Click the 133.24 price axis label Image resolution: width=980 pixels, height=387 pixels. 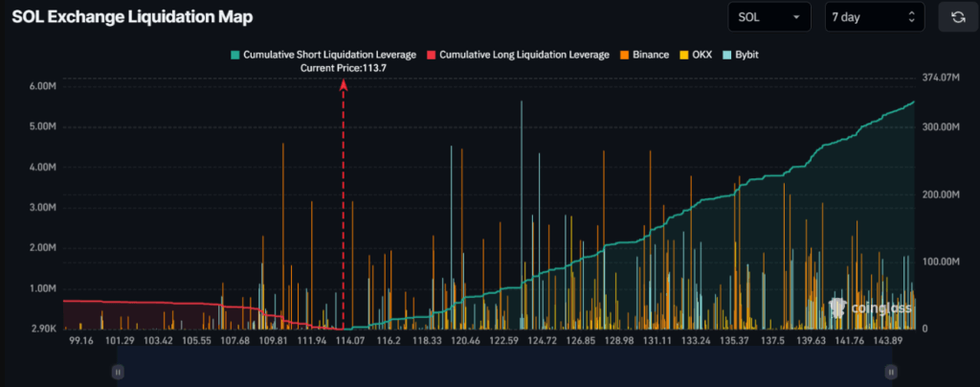tap(697, 341)
